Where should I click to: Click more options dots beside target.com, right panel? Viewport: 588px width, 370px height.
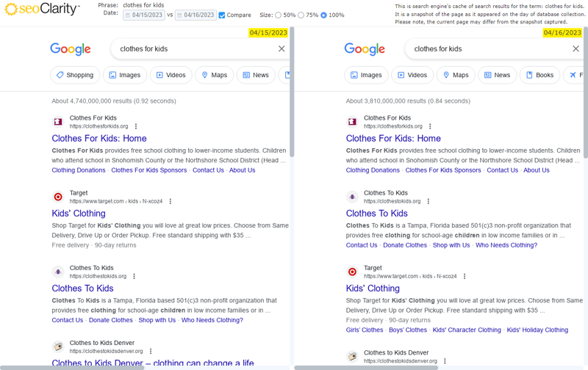[465, 276]
